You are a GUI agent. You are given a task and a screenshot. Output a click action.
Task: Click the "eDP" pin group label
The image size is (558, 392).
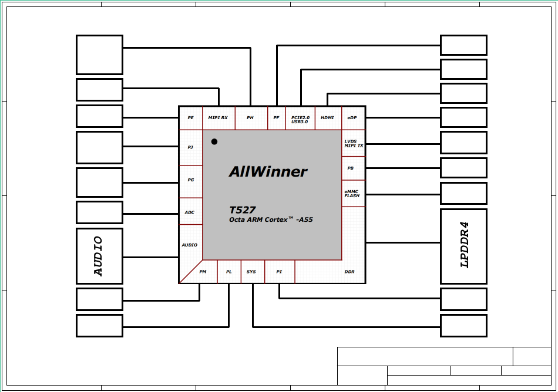tap(352, 117)
